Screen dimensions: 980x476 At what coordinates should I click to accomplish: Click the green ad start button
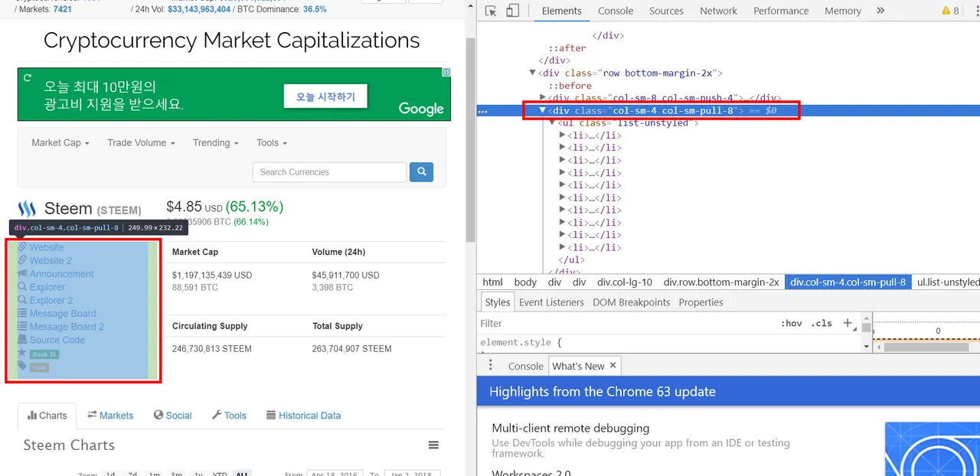325,96
